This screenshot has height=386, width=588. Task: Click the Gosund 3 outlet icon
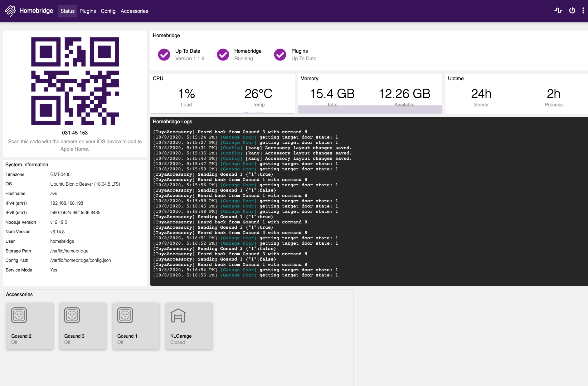(72, 315)
